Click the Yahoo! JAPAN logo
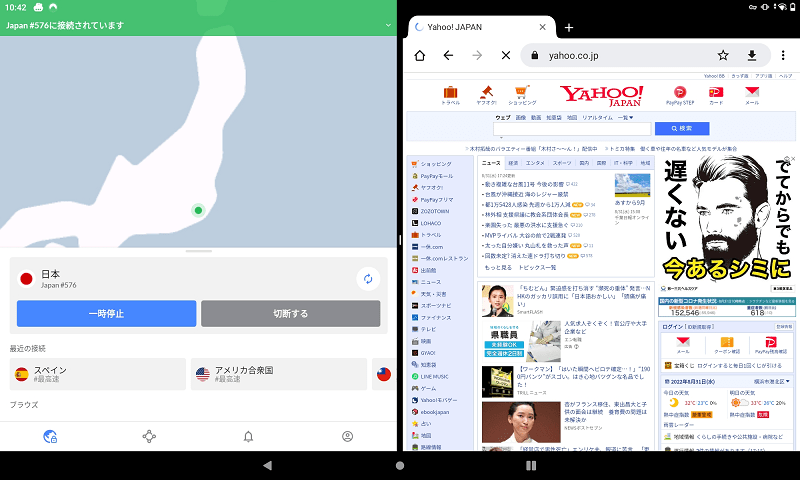Image resolution: width=800 pixels, height=480 pixels. 602,95
